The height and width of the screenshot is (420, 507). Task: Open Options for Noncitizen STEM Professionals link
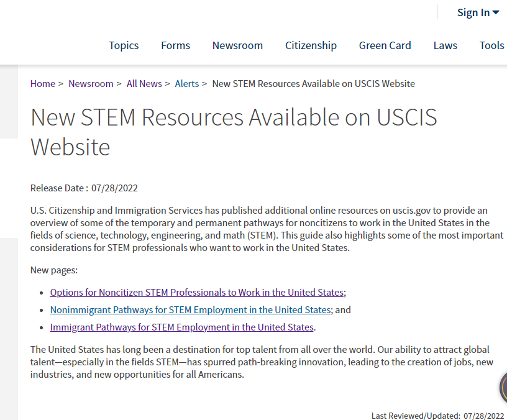click(196, 292)
